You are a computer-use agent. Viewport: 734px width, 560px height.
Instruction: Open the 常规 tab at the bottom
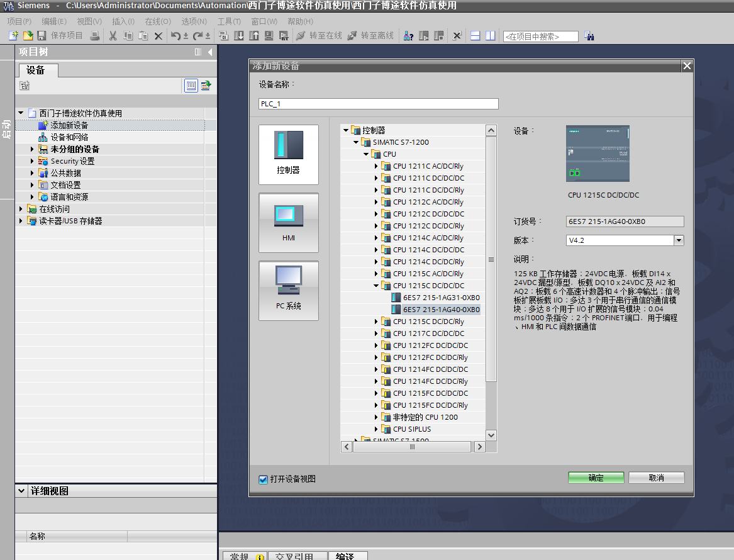[x=245, y=556]
